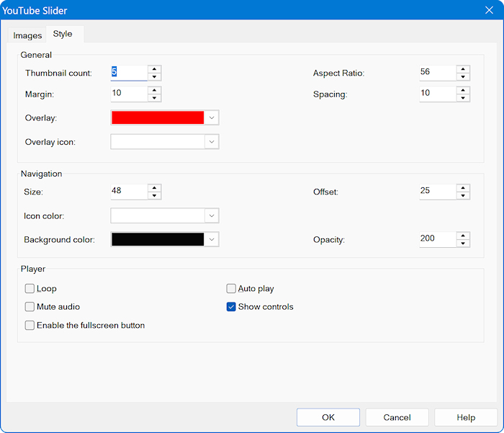Screen dimensions: 504x433
Task: Click the black Background color swatch
Action: (158, 239)
